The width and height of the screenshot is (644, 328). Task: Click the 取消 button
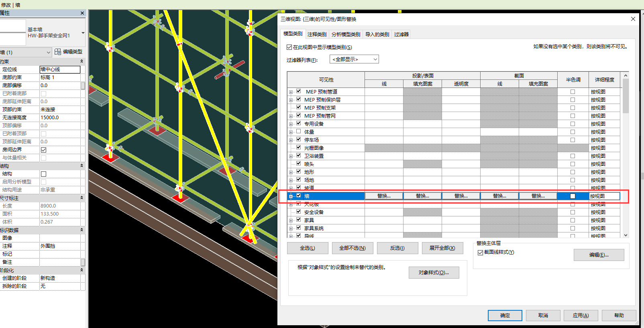point(543,316)
